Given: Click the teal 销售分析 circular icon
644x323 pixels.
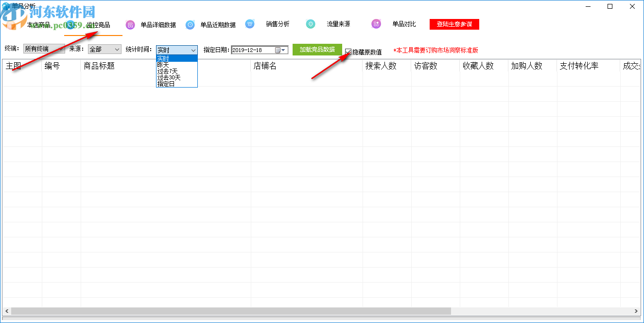Looking at the screenshot, I should 250,23.
